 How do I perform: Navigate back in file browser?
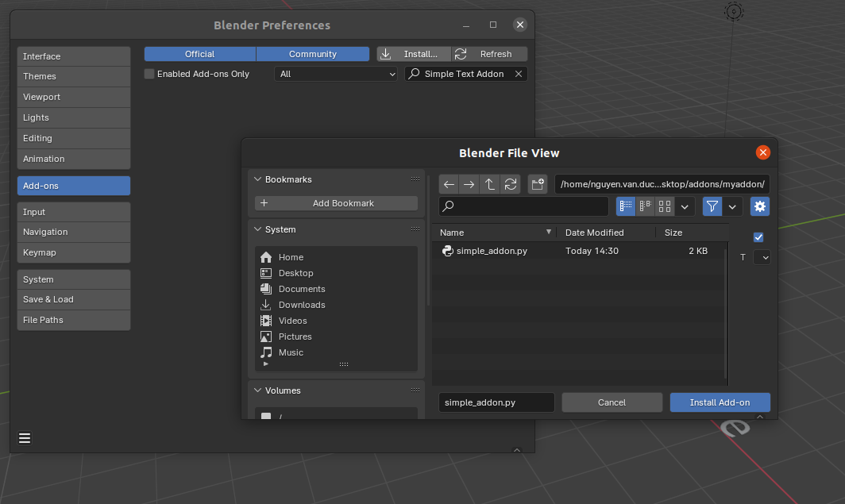point(449,183)
